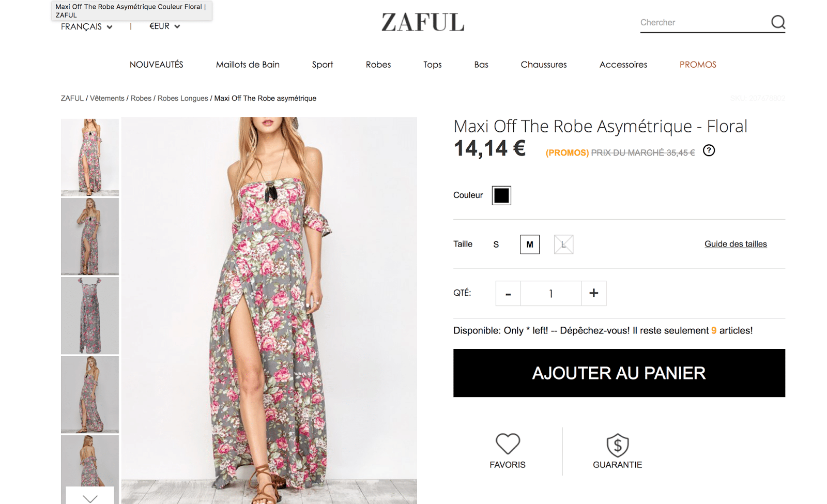827x504 pixels.
Task: Open the Guide des tailles link
Action: 736,244
